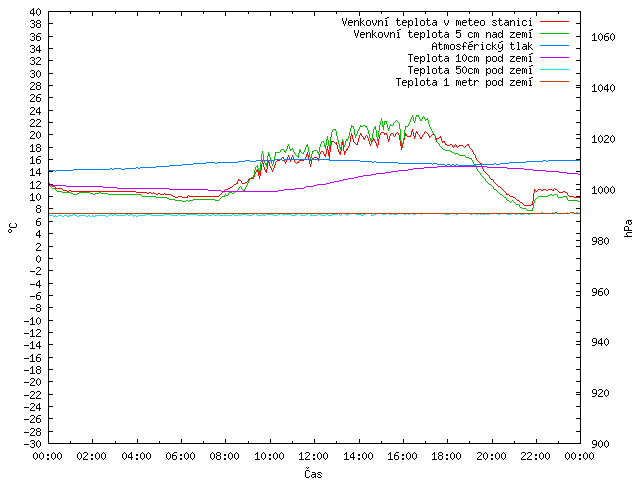
Task: Click the '940' hPa axis label
Action: (600, 342)
